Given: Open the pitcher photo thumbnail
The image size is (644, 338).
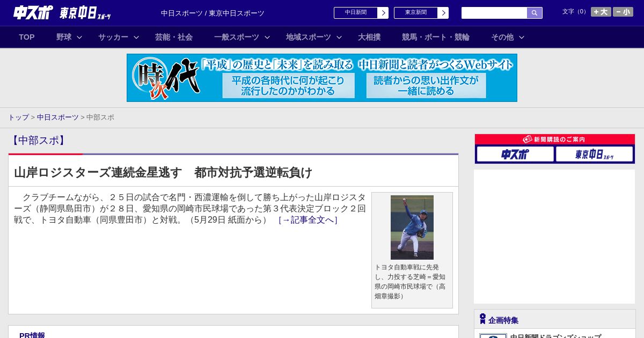Looking at the screenshot, I should pyautogui.click(x=412, y=227).
